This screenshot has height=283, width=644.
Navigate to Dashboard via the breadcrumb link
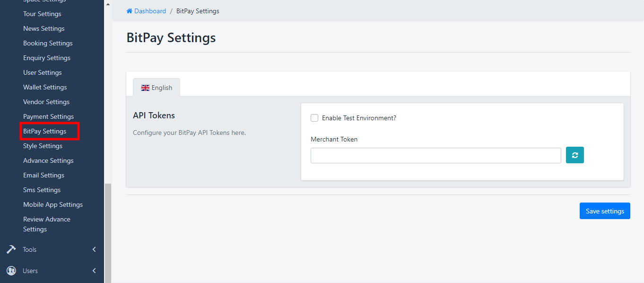pyautogui.click(x=150, y=10)
